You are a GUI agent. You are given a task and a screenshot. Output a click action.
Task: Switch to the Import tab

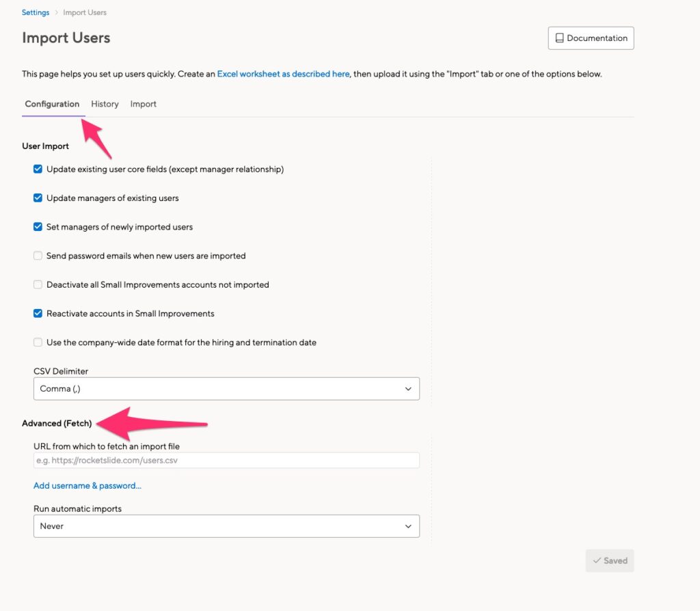point(144,104)
